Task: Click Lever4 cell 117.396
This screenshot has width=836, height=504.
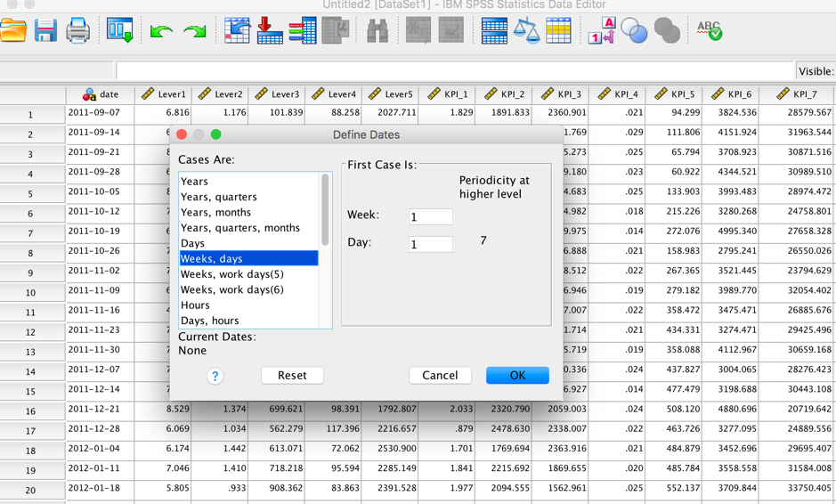Action: (333, 429)
